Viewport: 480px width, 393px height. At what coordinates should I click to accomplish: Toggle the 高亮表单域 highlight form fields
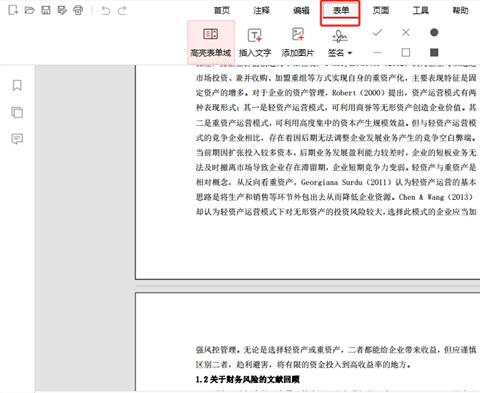(x=211, y=42)
